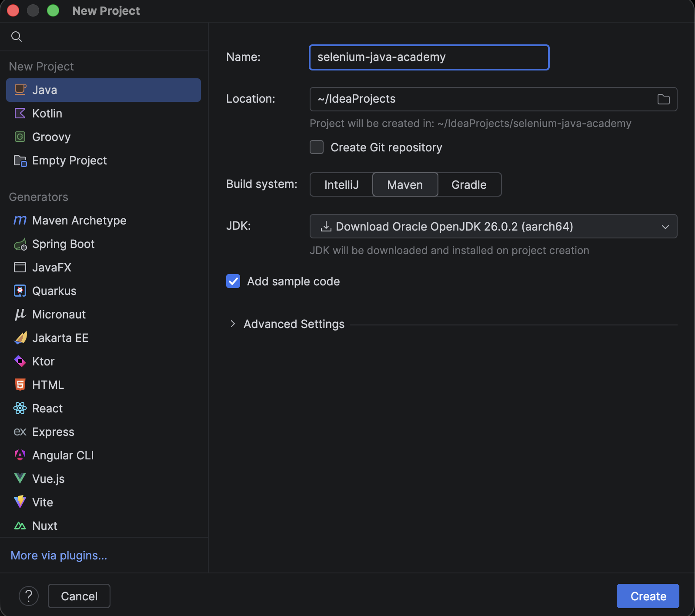Click the project Name input field

pos(429,57)
